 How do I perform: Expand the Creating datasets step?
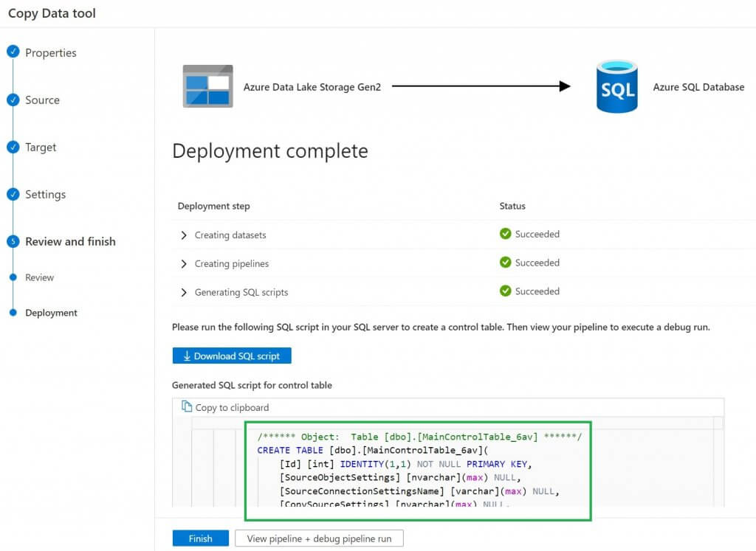[184, 235]
